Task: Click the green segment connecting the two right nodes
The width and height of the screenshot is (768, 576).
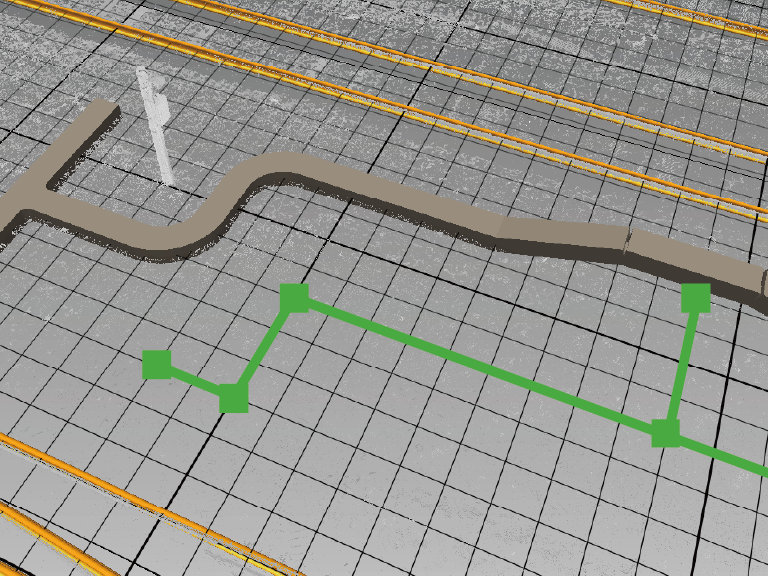Action: click(x=681, y=366)
